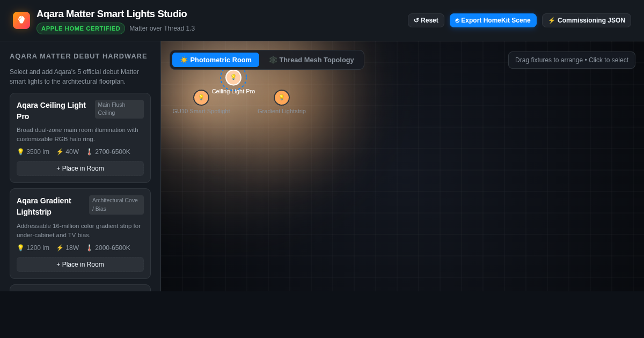Click the 18W power value
644x338 pixels.
68,248
